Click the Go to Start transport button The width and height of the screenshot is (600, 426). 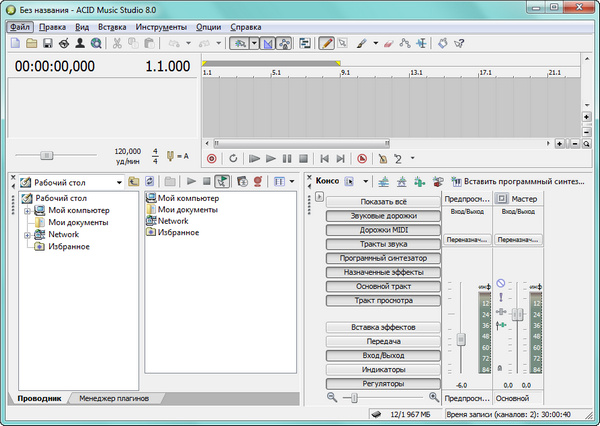324,158
